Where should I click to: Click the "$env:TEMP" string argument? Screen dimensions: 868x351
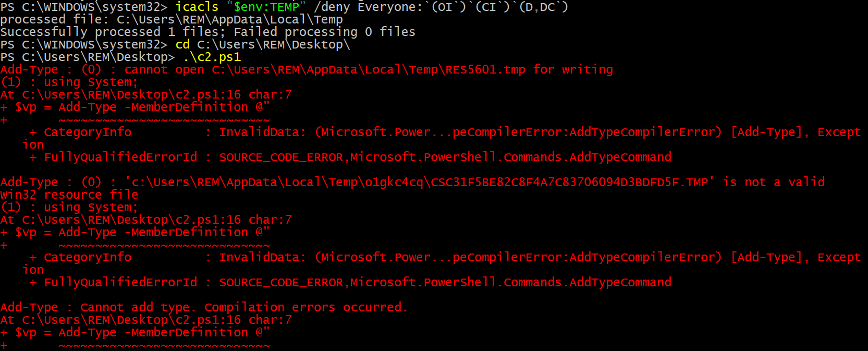[x=266, y=7]
